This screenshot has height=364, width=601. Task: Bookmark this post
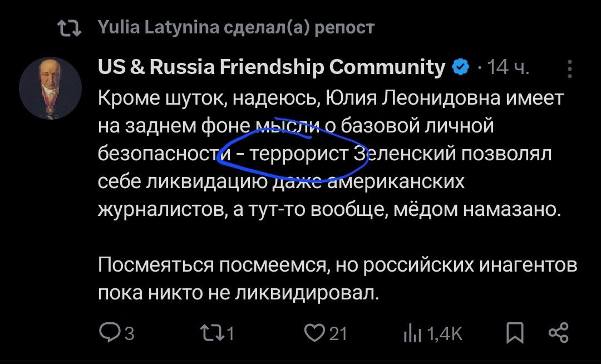point(515,332)
